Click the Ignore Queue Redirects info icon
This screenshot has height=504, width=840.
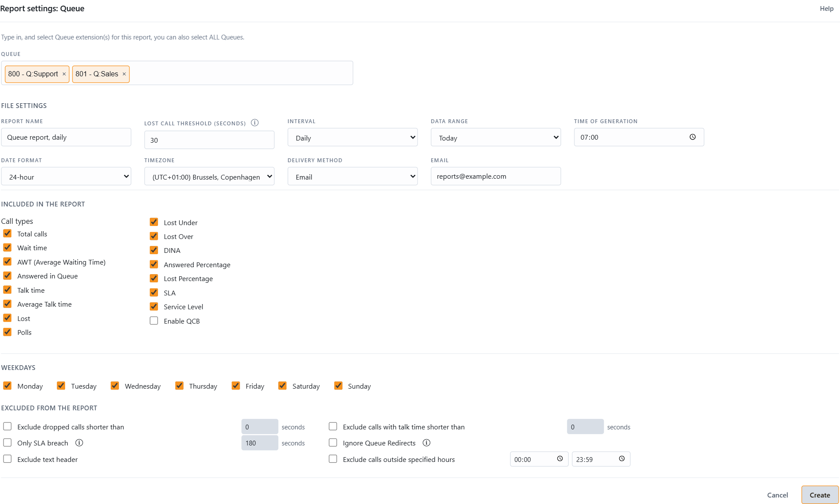coord(426,443)
